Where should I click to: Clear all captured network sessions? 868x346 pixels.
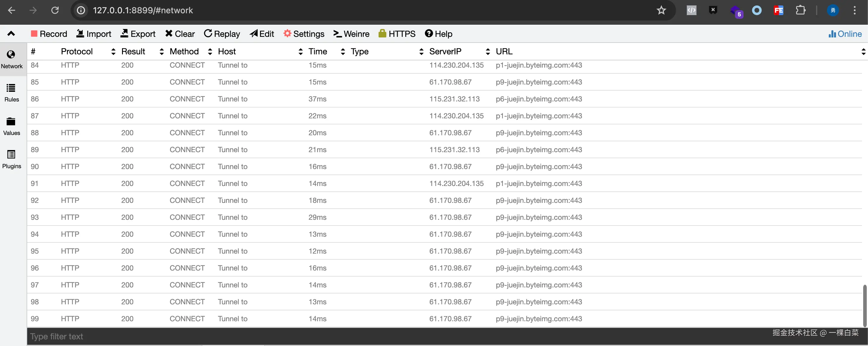click(180, 34)
